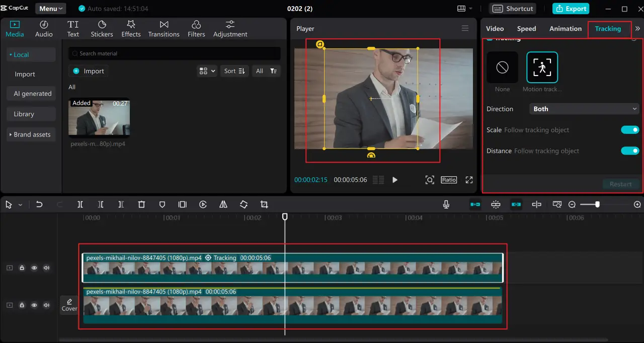Image resolution: width=644 pixels, height=343 pixels.
Task: Open the Transitions panel
Action: (x=164, y=29)
